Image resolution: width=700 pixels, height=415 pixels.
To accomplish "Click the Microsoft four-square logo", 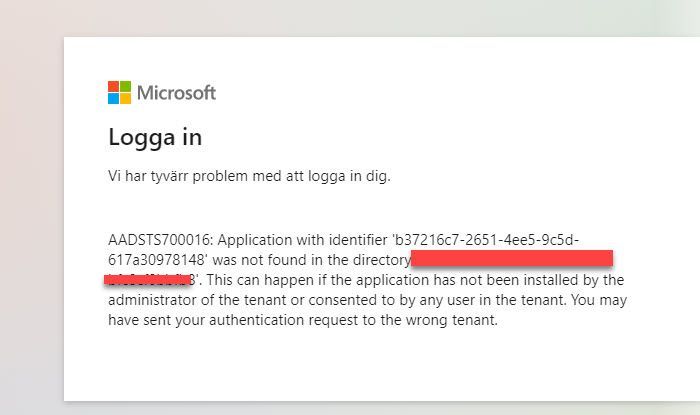I will click(x=119, y=93).
